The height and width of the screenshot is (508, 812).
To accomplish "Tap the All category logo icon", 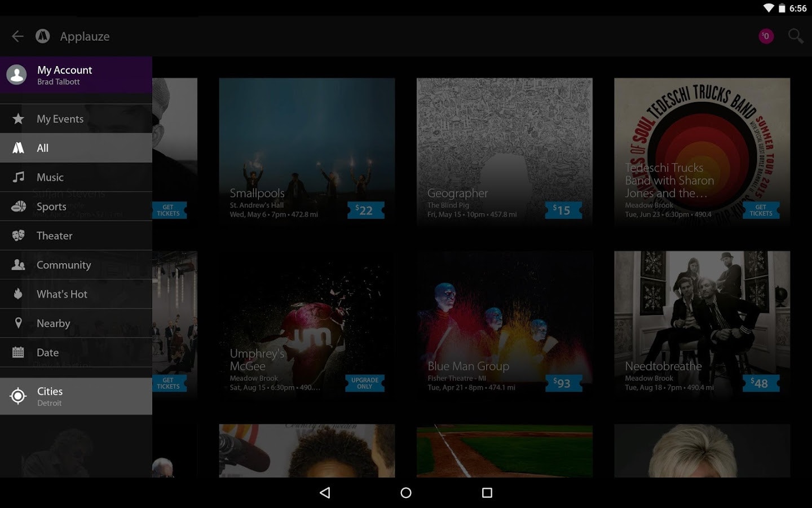I will 18,148.
